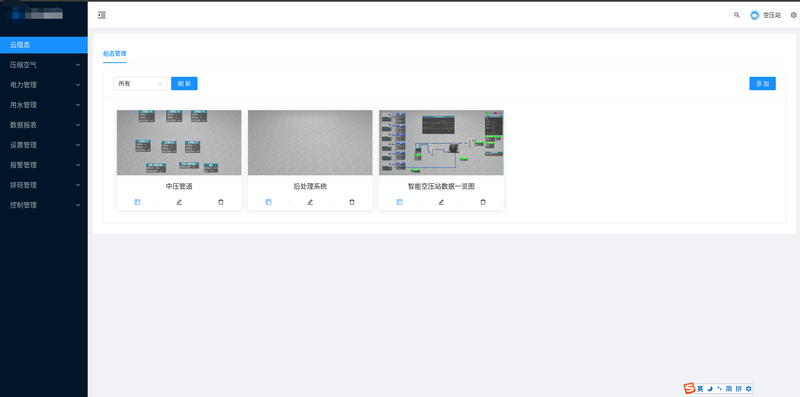Open layout view icon on 后处理系统 card
Viewport: 800px width, 397px height.
point(268,202)
